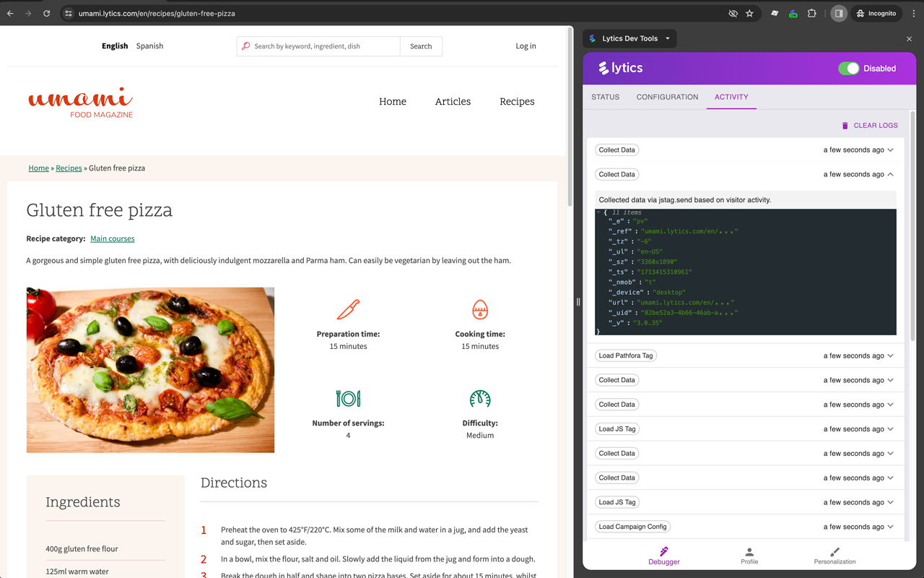Click the browser refresh icon

click(46, 13)
